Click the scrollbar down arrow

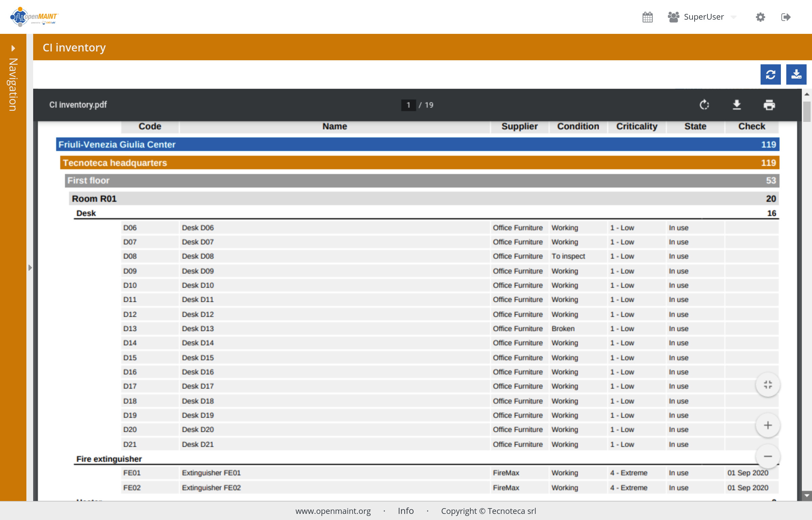pos(807,496)
